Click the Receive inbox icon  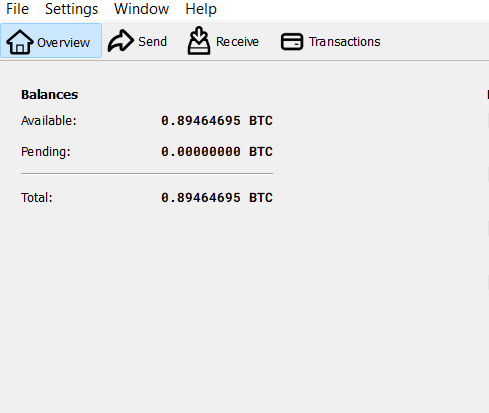pyautogui.click(x=199, y=41)
